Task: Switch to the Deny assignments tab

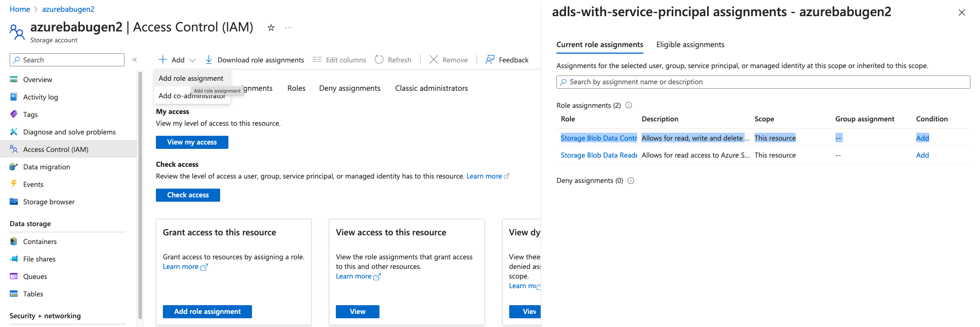Action: pyautogui.click(x=350, y=88)
